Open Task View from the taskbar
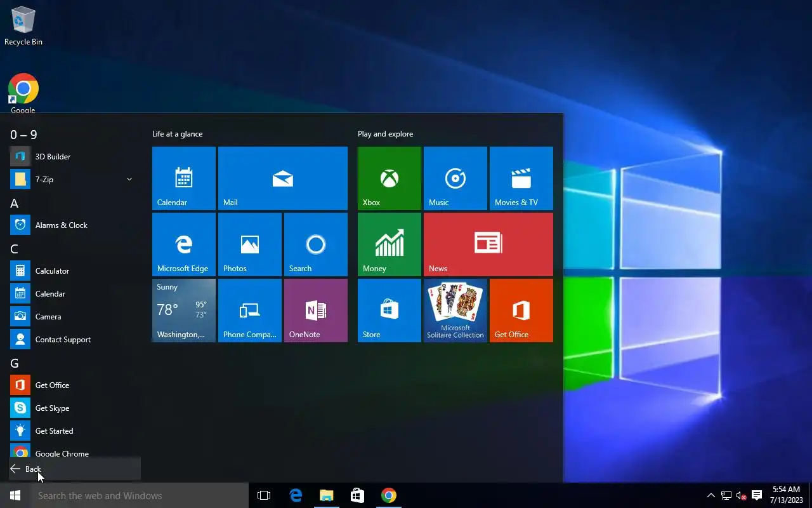Image resolution: width=812 pixels, height=508 pixels. 264,495
